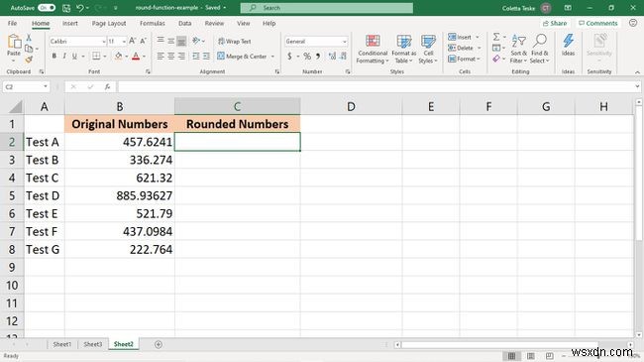This screenshot has height=362, width=644.
Task: Click into the formula bar
Action: 376,87
